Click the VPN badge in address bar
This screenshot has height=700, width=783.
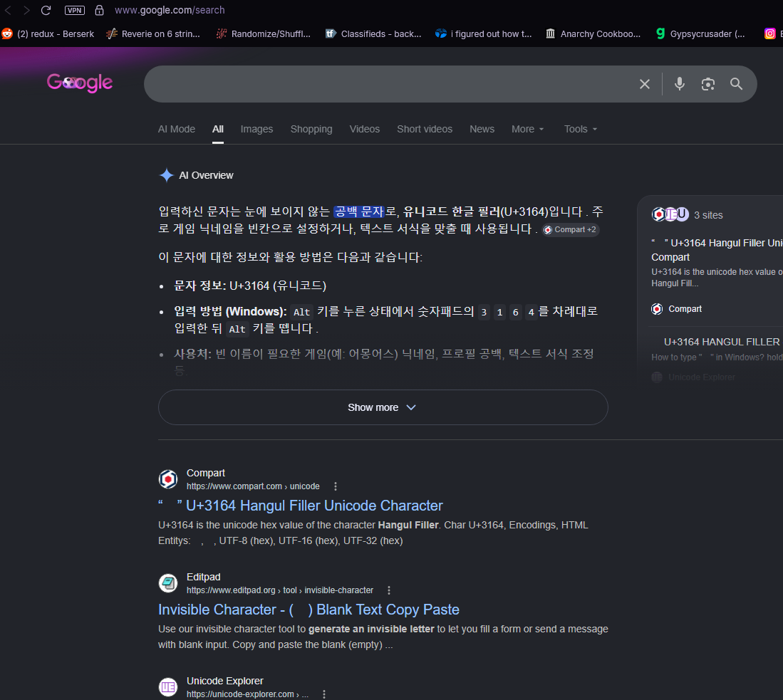click(x=74, y=10)
